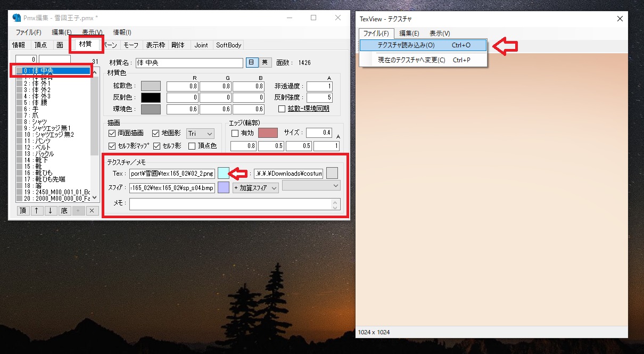Switch to the Joint tab

[201, 45]
